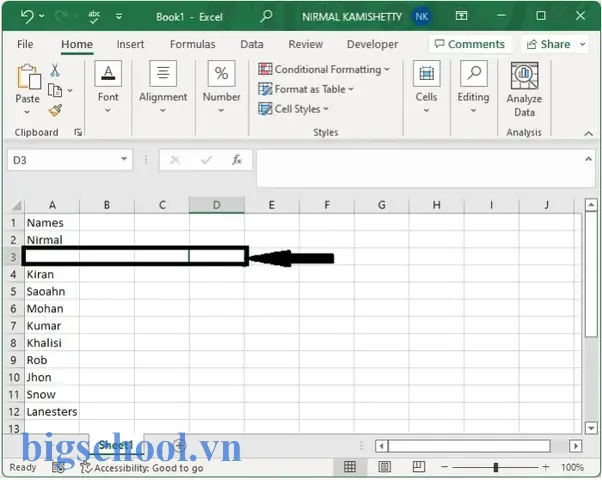Open the Name Box dropdown arrow
The image size is (602, 480).
[124, 159]
